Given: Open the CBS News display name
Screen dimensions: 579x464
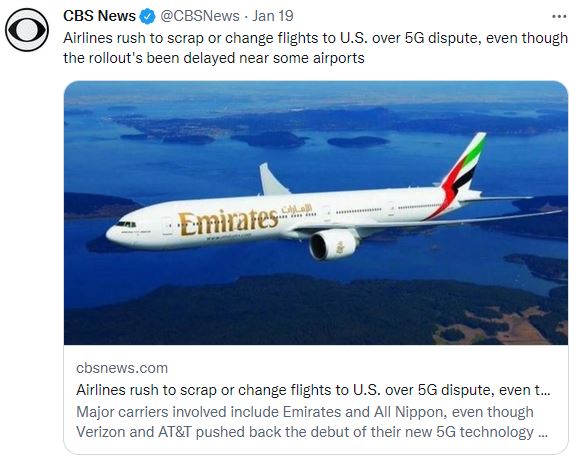Looking at the screenshot, I should coord(99,16).
